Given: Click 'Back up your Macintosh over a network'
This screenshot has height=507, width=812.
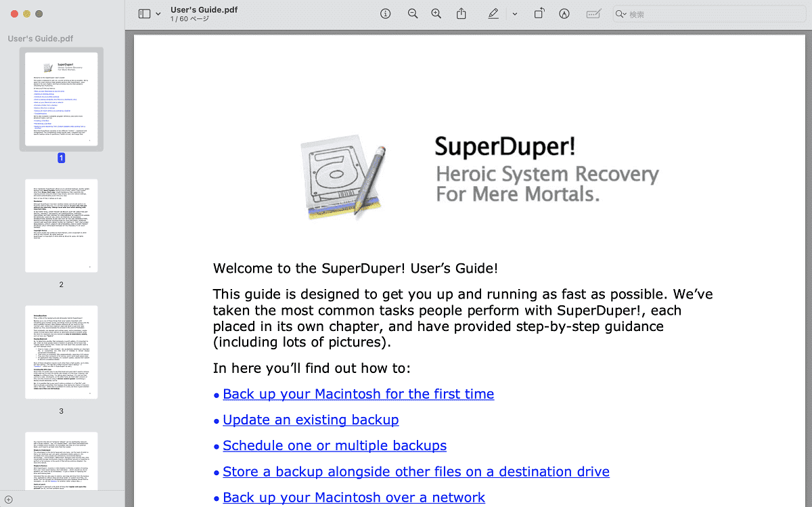Looking at the screenshot, I should click(354, 497).
